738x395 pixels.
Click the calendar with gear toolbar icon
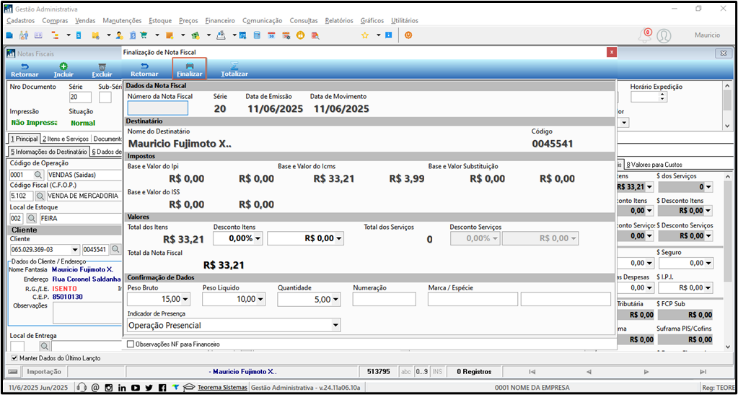coord(286,35)
